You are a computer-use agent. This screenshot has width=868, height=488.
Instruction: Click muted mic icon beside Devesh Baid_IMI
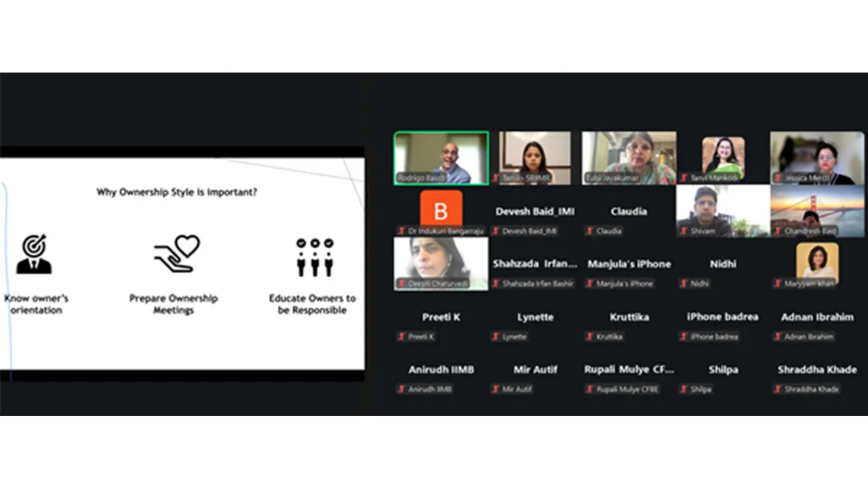coord(496,231)
